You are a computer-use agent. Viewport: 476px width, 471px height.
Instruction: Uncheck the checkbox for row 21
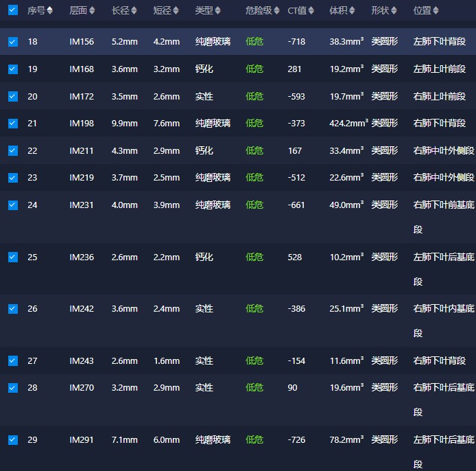[12, 124]
